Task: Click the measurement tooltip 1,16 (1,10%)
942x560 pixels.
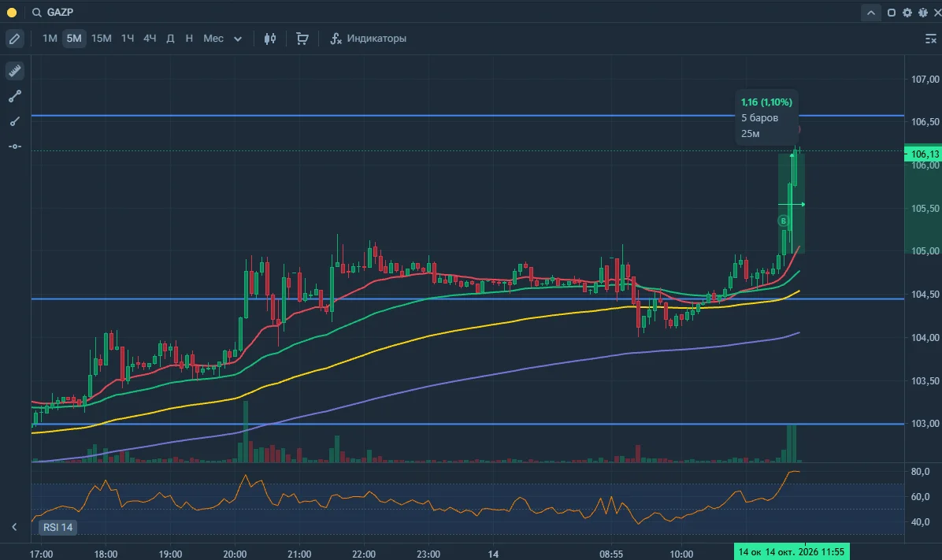Action: tap(766, 102)
